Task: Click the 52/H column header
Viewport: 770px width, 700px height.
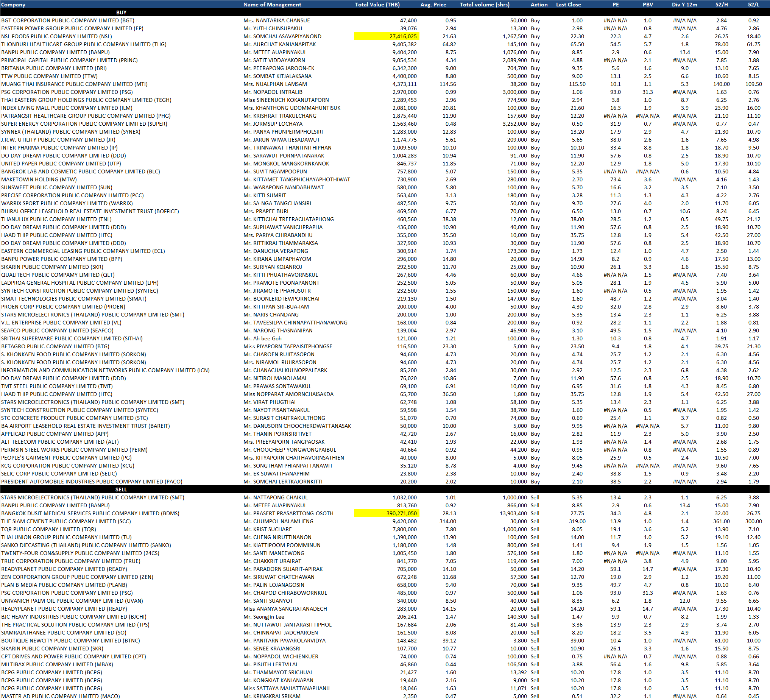Action: pos(721,5)
